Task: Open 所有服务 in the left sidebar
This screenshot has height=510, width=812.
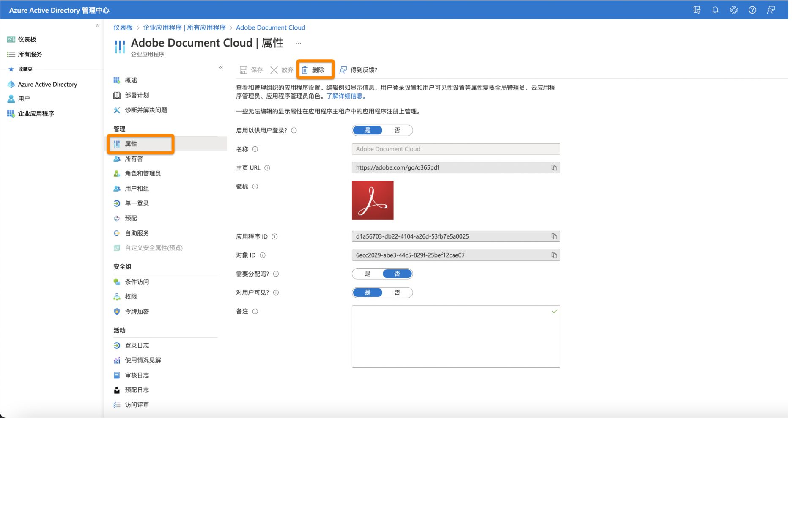Action: pyautogui.click(x=30, y=54)
